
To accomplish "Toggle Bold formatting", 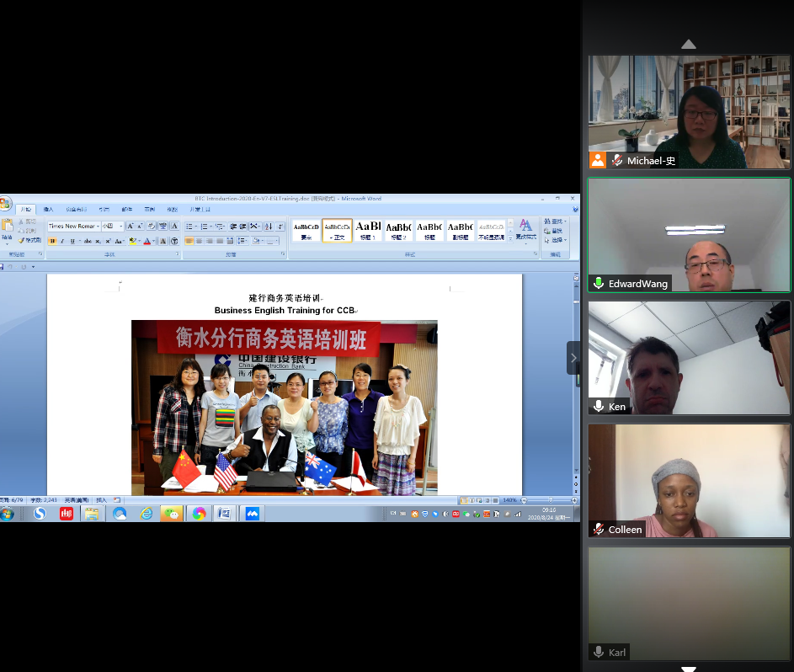I will pos(53,241).
